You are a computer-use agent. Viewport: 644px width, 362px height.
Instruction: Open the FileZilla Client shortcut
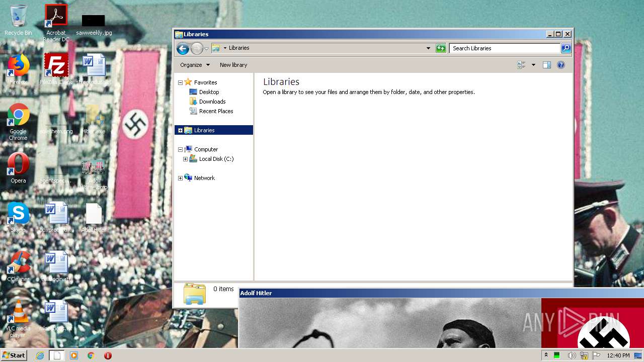(x=56, y=69)
